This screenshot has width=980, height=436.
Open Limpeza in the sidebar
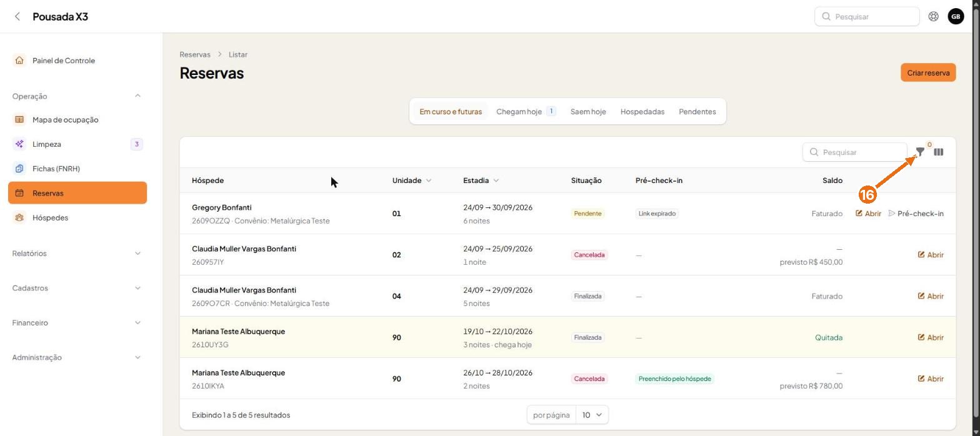point(77,144)
